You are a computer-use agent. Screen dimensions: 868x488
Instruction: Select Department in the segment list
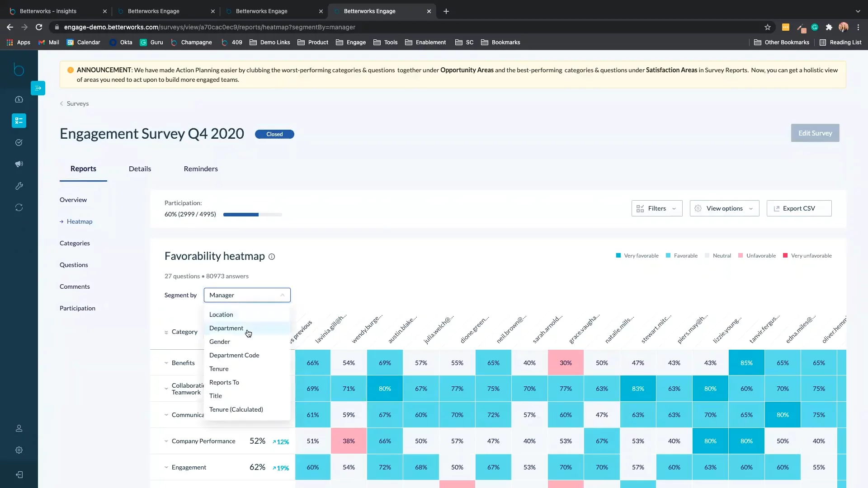(x=226, y=328)
